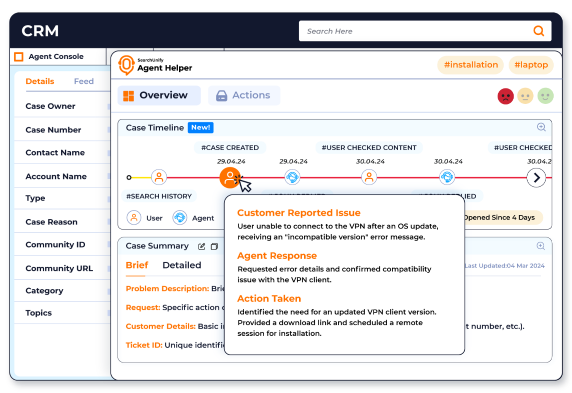Click the Search Here input field

(425, 31)
